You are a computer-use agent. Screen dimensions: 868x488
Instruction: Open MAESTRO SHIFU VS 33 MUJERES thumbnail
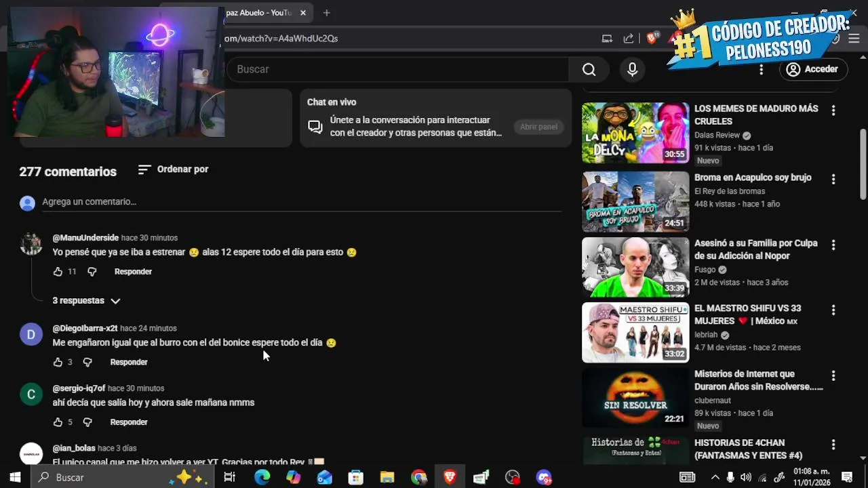(x=635, y=333)
